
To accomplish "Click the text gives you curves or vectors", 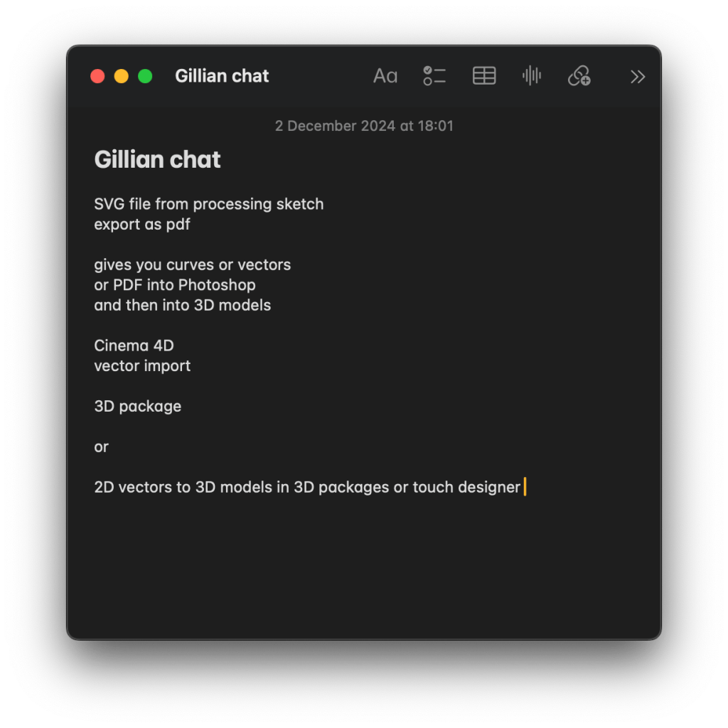I will (x=192, y=265).
